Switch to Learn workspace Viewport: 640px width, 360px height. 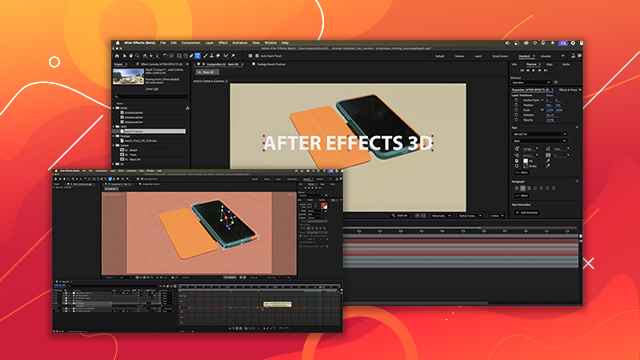(478, 56)
